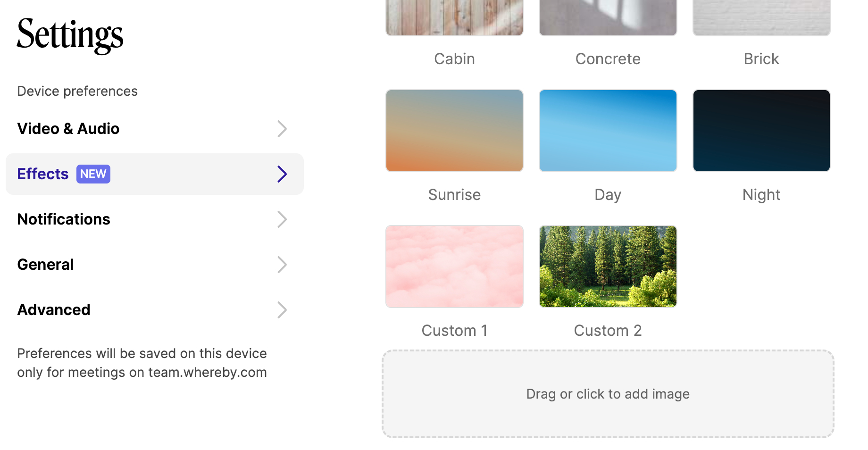Go to General settings
Image resolution: width=868 pixels, height=450 pixels.
[x=154, y=265]
